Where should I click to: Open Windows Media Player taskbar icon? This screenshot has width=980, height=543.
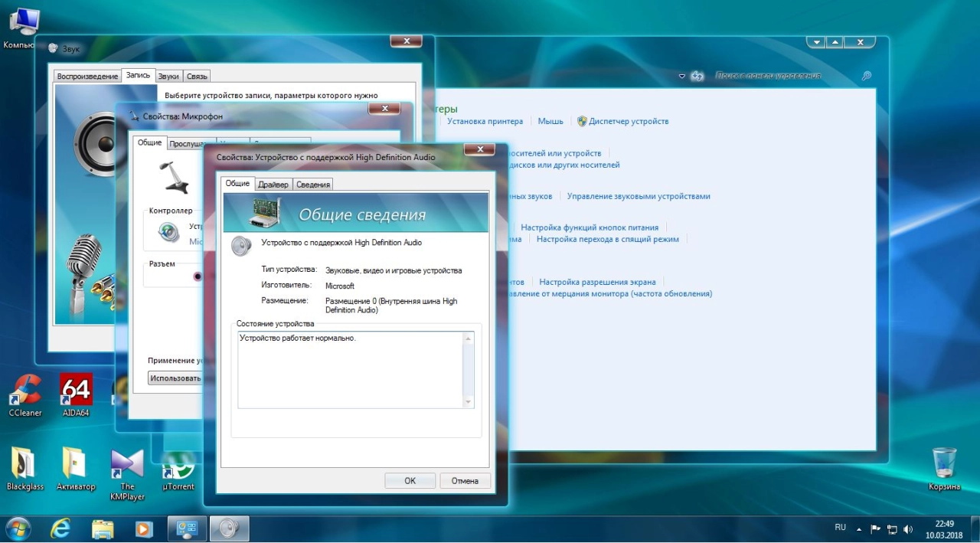pyautogui.click(x=143, y=528)
